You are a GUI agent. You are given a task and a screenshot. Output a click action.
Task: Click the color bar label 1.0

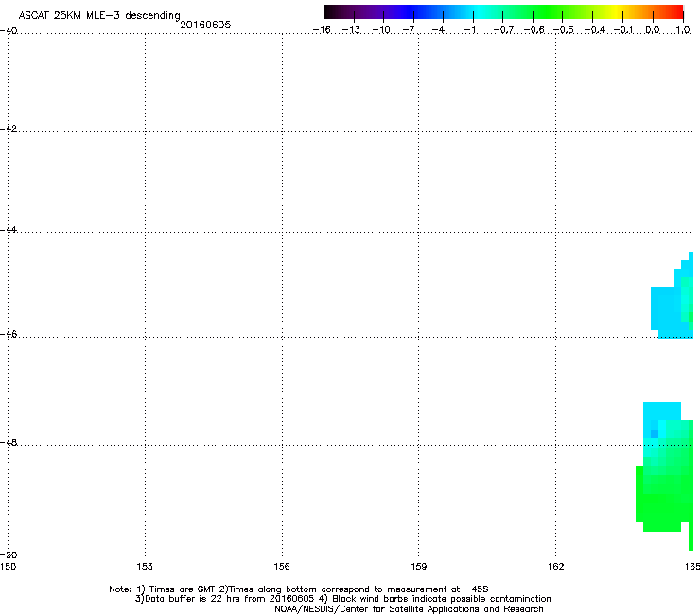(x=683, y=30)
